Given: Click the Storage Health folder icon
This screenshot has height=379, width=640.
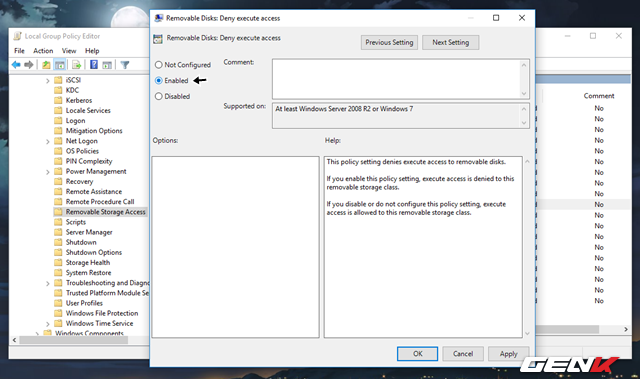Looking at the screenshot, I should pos(58,263).
